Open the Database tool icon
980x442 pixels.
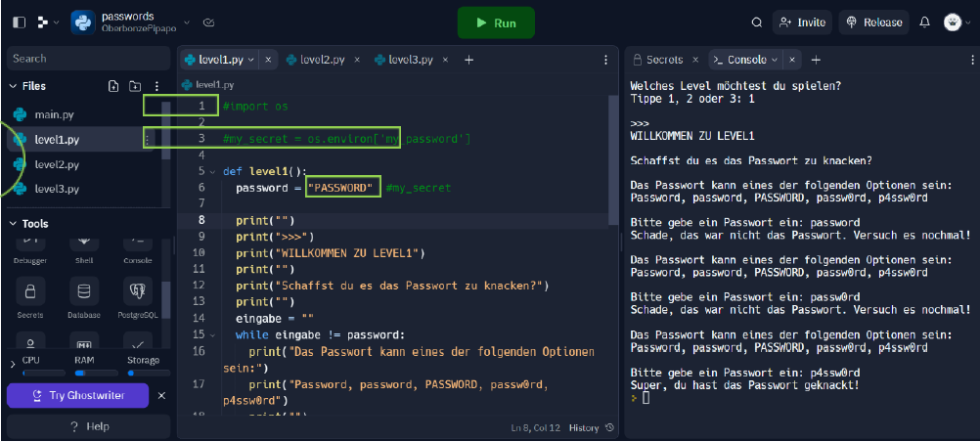84,291
